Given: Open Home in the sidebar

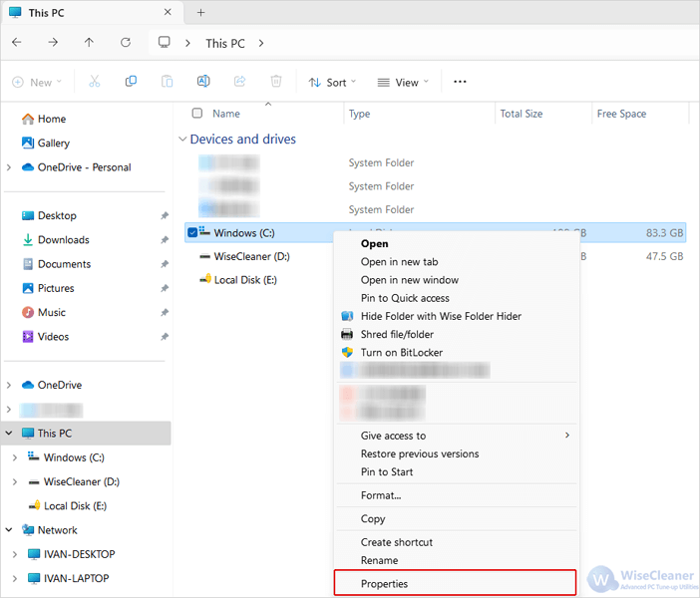Looking at the screenshot, I should coord(52,119).
